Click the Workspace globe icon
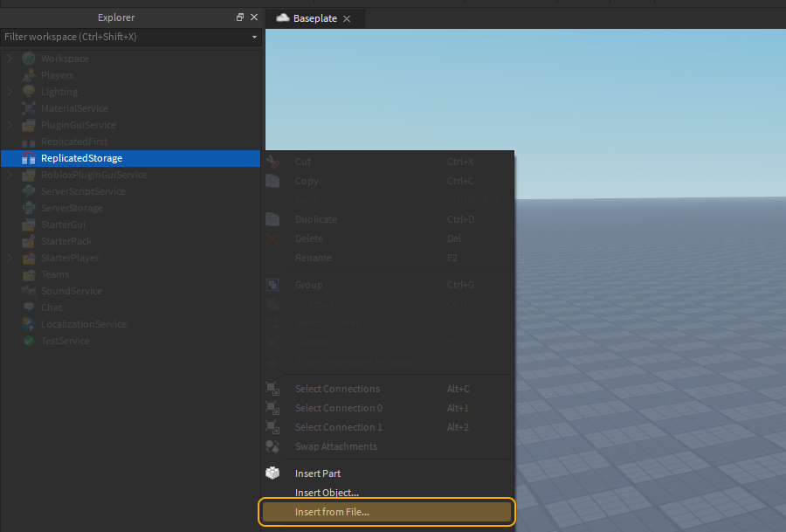The image size is (786, 532). (x=29, y=59)
